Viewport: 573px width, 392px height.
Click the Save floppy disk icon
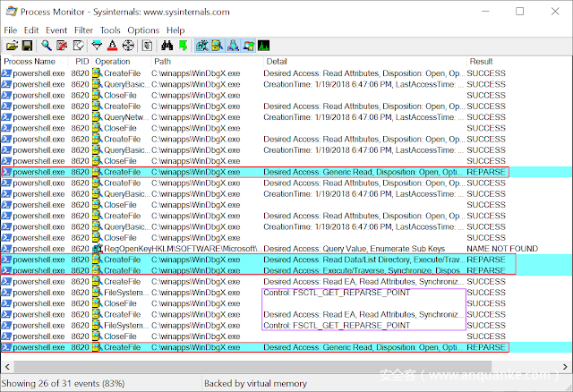coord(28,46)
